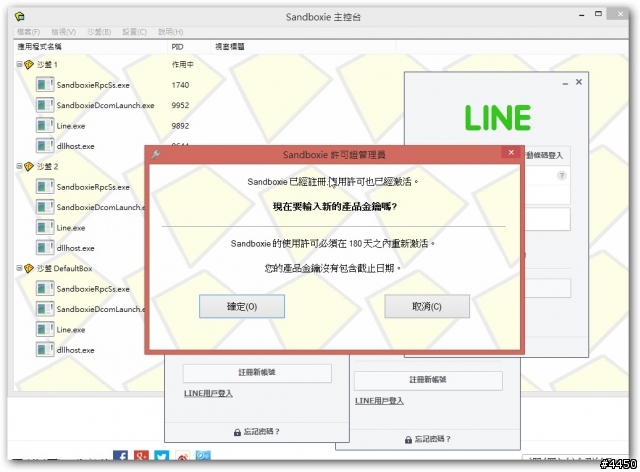Open the 設置(C) menu
The width and height of the screenshot is (640, 472).
[134, 31]
